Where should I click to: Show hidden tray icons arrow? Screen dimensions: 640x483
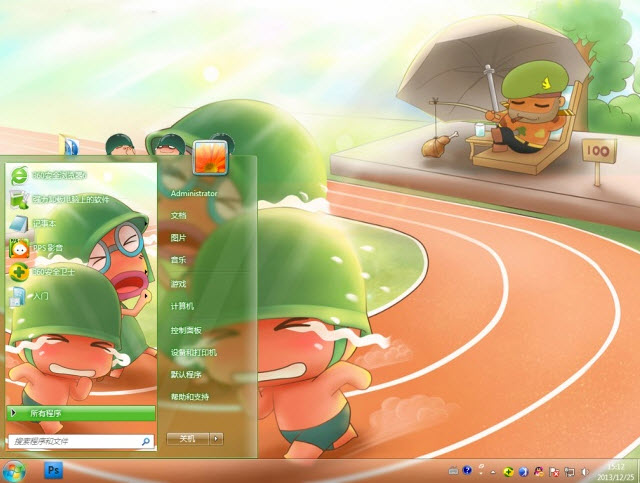coord(493,472)
